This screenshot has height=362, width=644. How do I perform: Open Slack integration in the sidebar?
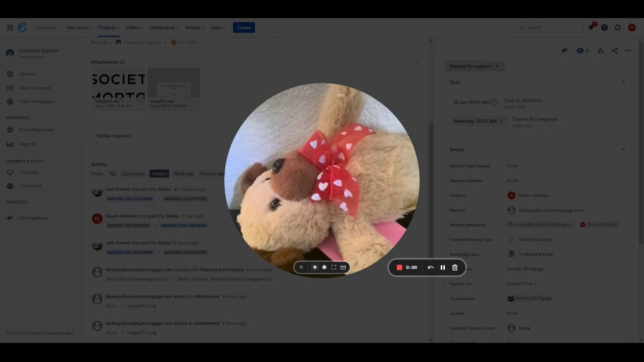click(37, 102)
